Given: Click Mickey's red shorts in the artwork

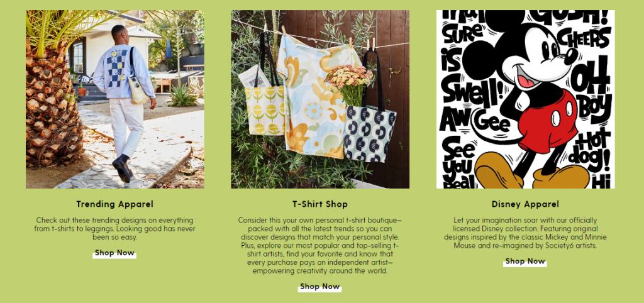Looking at the screenshot, I should pos(547,122).
